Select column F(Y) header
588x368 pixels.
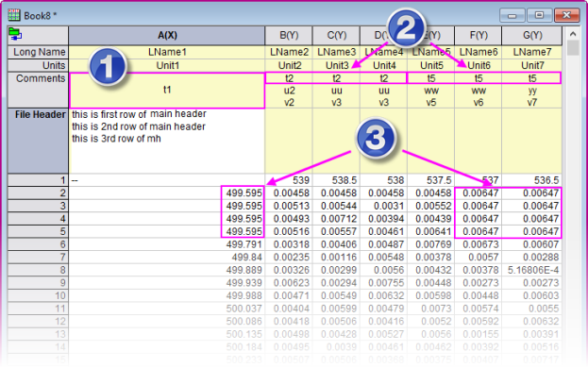pos(479,36)
